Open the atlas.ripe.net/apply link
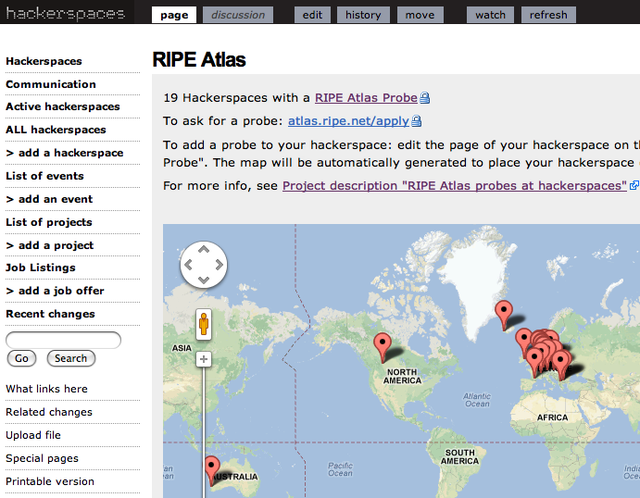This screenshot has width=640, height=498. pos(349,121)
